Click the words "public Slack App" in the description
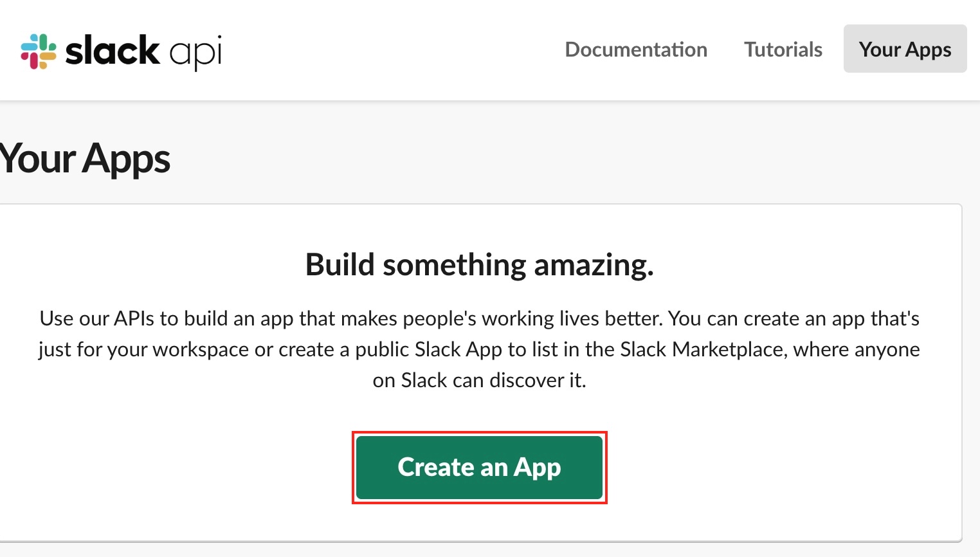This screenshot has width=980, height=557. [428, 349]
